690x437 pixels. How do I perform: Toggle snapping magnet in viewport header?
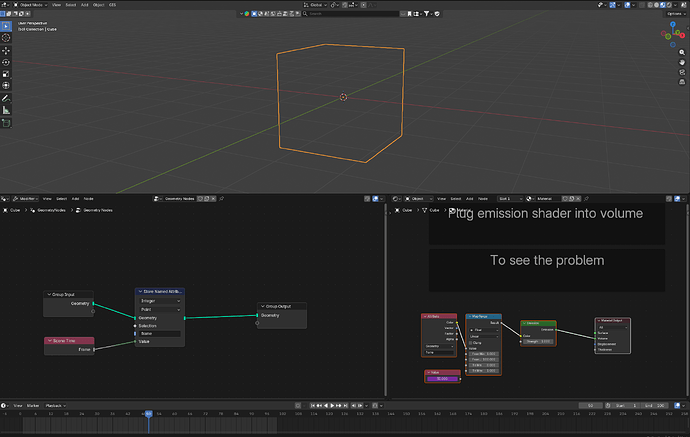pos(345,5)
